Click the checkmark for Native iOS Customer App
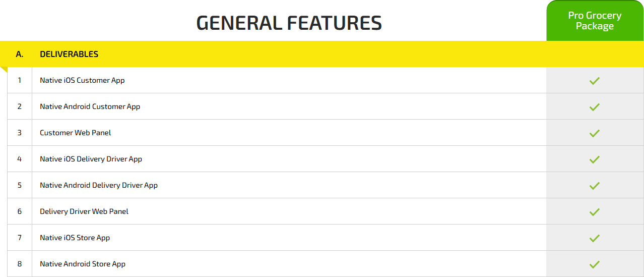 (595, 81)
